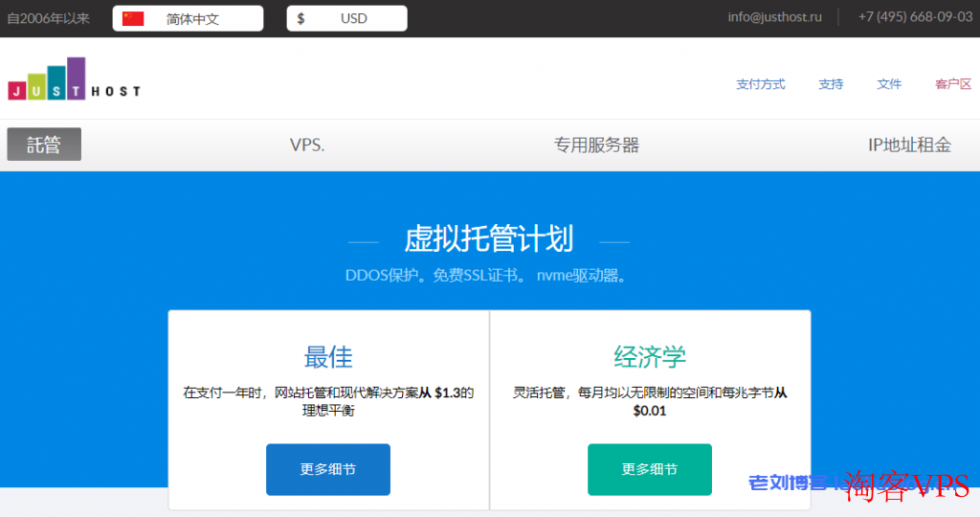
Task: Select the 託管 hosting tab
Action: [44, 145]
